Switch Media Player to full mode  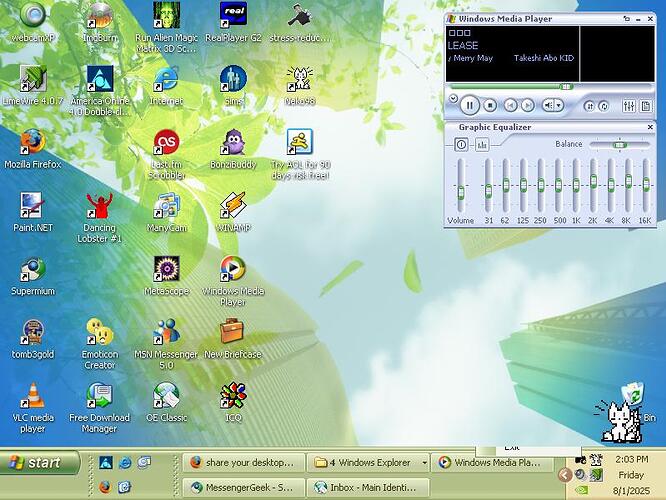pyautogui.click(x=627, y=19)
